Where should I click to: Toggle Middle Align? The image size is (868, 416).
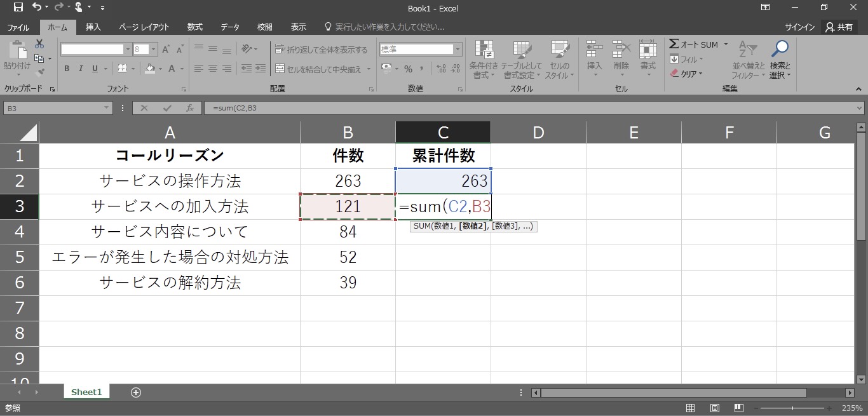(213, 49)
